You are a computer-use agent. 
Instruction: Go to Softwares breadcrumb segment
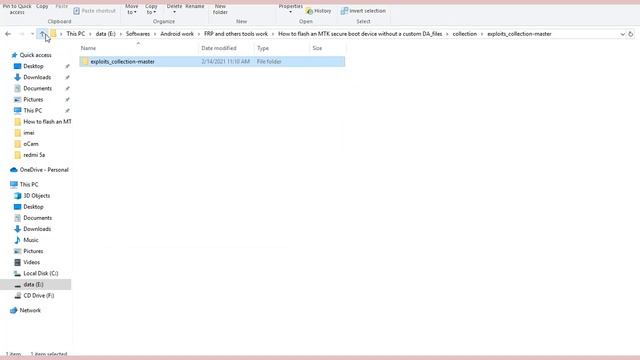[x=138, y=34]
